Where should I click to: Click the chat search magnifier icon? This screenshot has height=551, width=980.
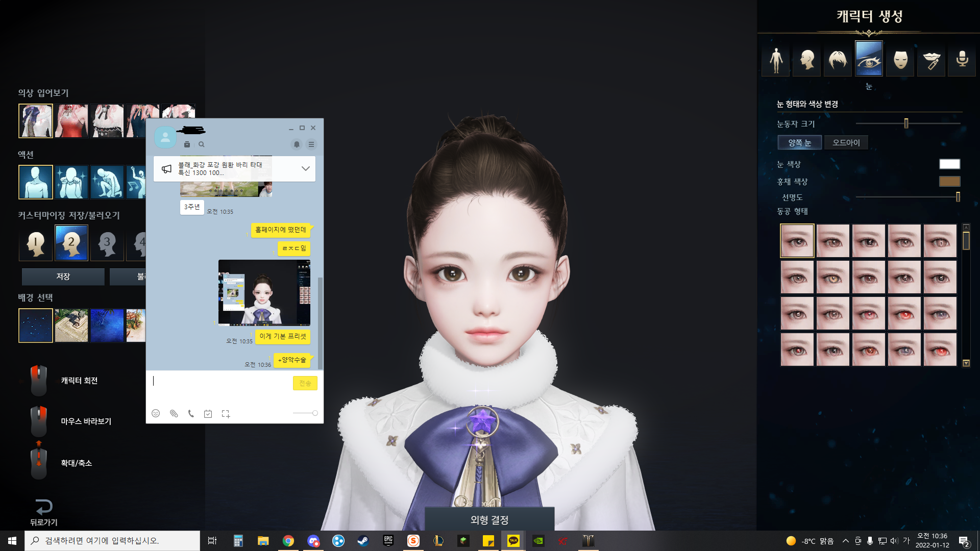[202, 144]
